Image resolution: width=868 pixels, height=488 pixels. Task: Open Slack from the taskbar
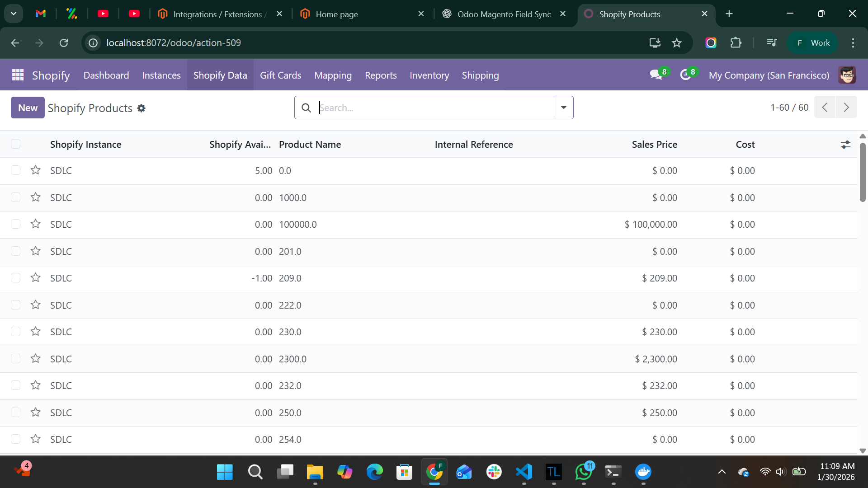point(494,472)
